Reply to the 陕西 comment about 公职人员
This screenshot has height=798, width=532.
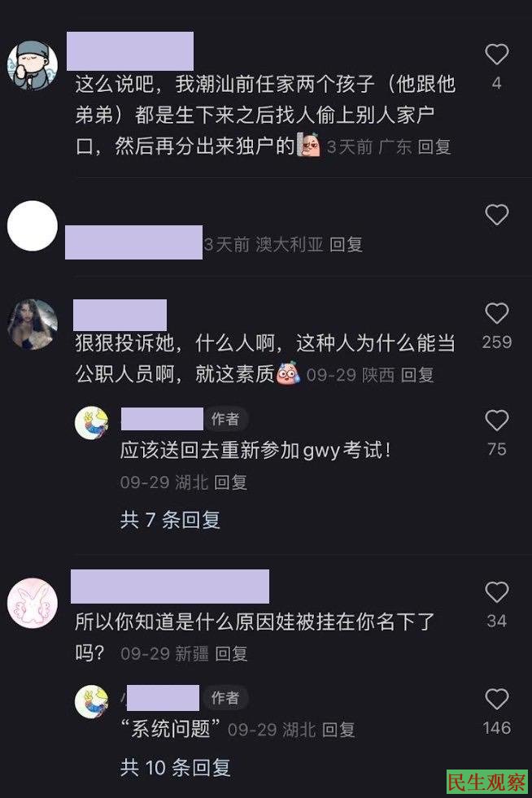click(x=417, y=375)
